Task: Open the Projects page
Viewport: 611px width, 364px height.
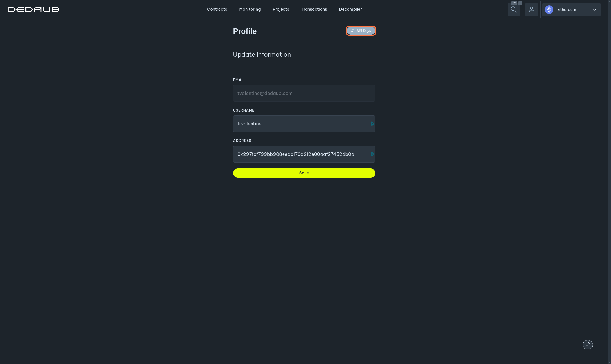Action: 281,9
